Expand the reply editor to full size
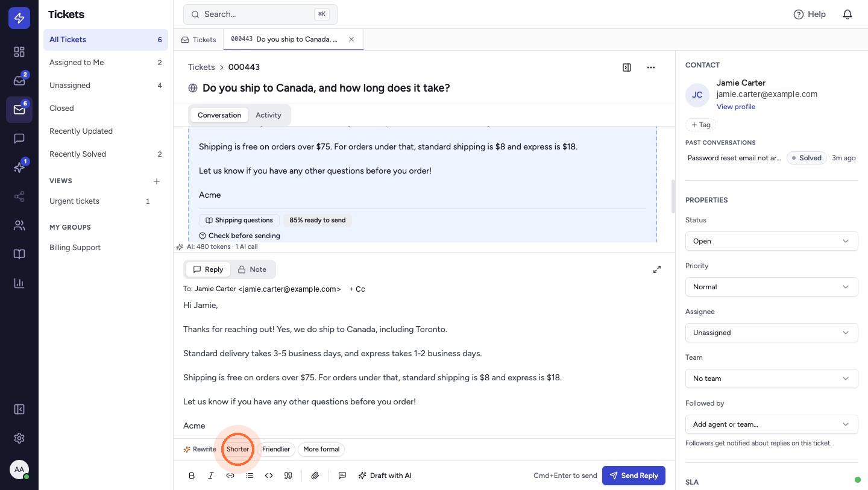The width and height of the screenshot is (868, 490). 657,269
